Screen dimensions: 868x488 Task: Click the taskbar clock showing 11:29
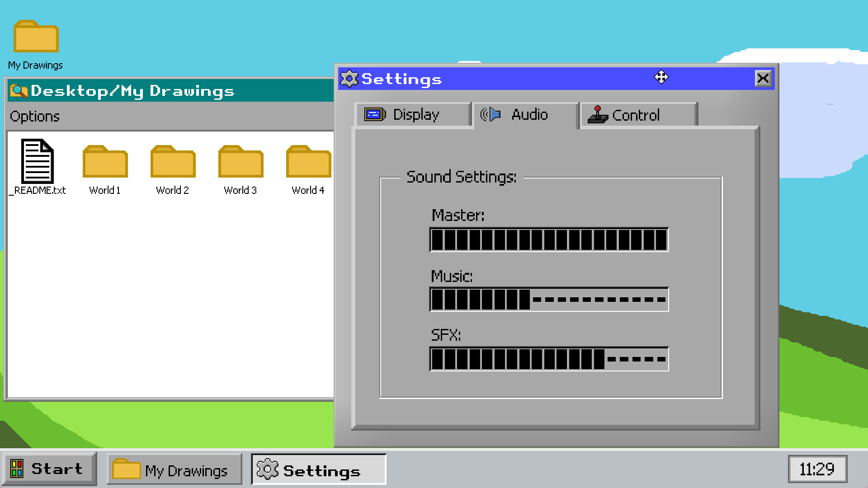(817, 469)
